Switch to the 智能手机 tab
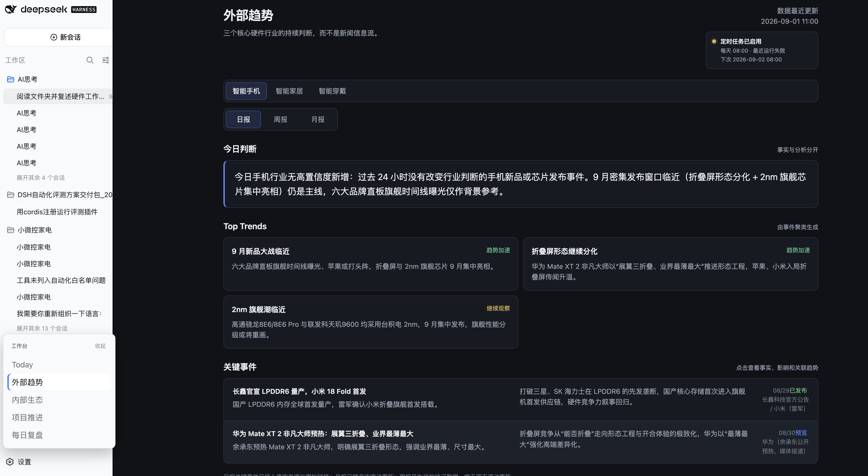 click(x=246, y=91)
